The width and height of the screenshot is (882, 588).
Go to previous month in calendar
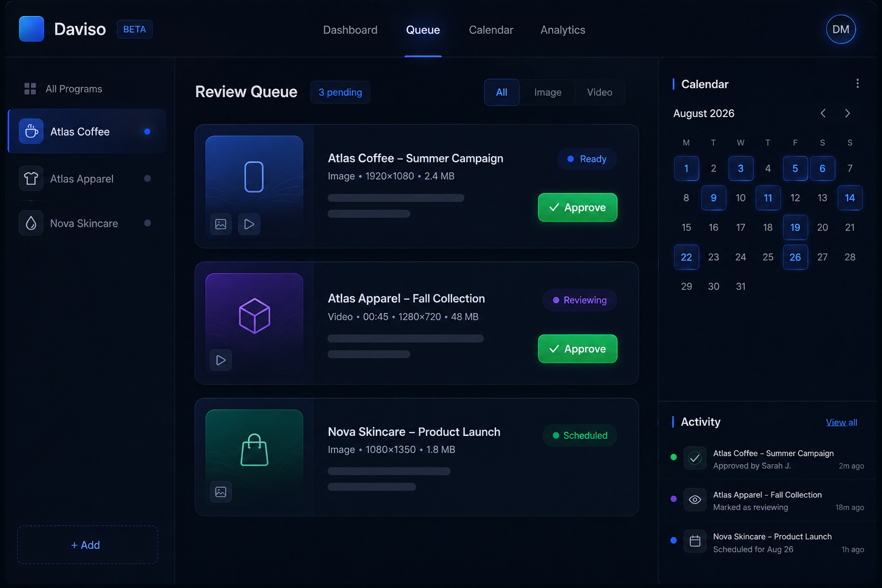823,113
